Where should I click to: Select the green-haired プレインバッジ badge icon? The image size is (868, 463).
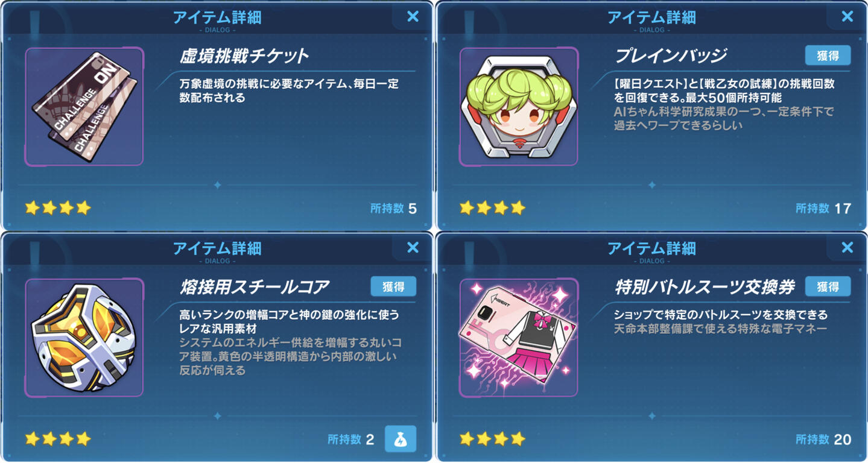[519, 106]
